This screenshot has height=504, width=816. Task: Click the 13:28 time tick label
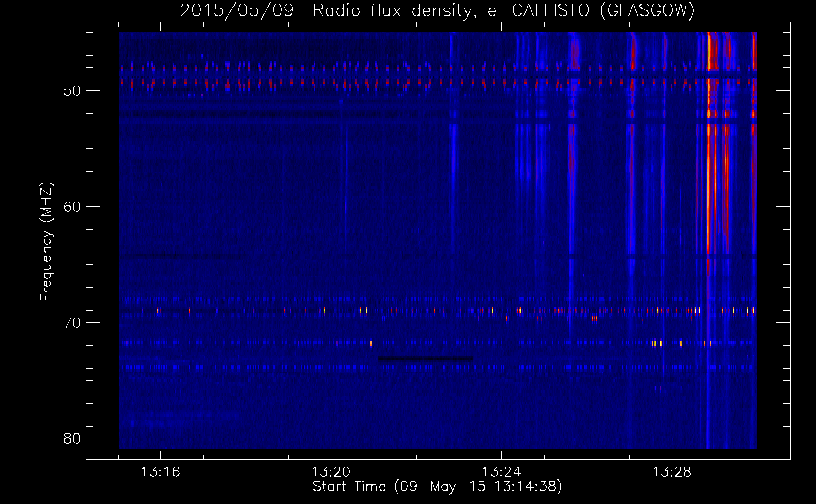672,472
